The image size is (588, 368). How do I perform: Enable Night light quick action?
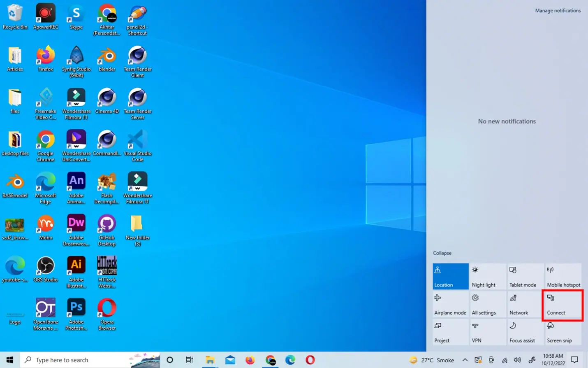(x=488, y=276)
